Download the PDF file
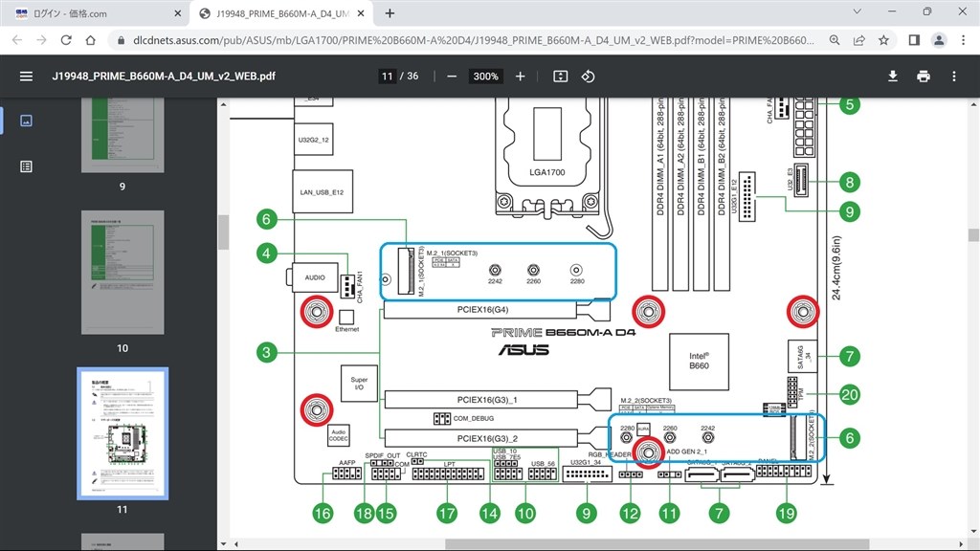Image resolution: width=980 pixels, height=551 pixels. 893,76
